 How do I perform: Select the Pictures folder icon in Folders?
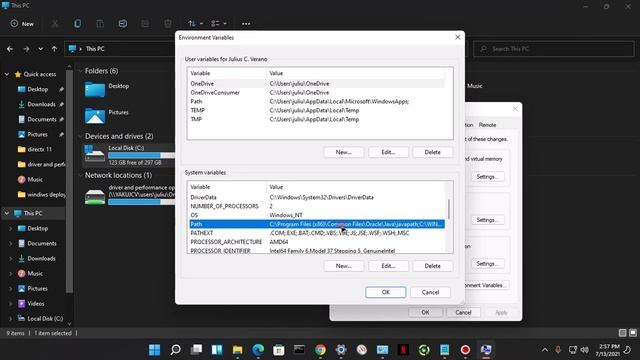pos(95,116)
